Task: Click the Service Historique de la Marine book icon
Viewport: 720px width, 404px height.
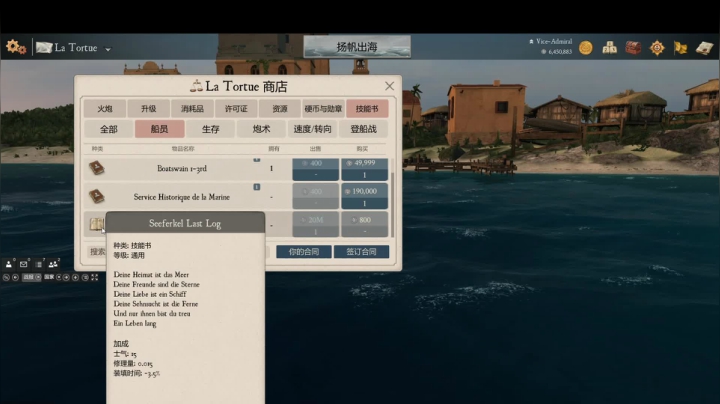Action: coord(96,196)
